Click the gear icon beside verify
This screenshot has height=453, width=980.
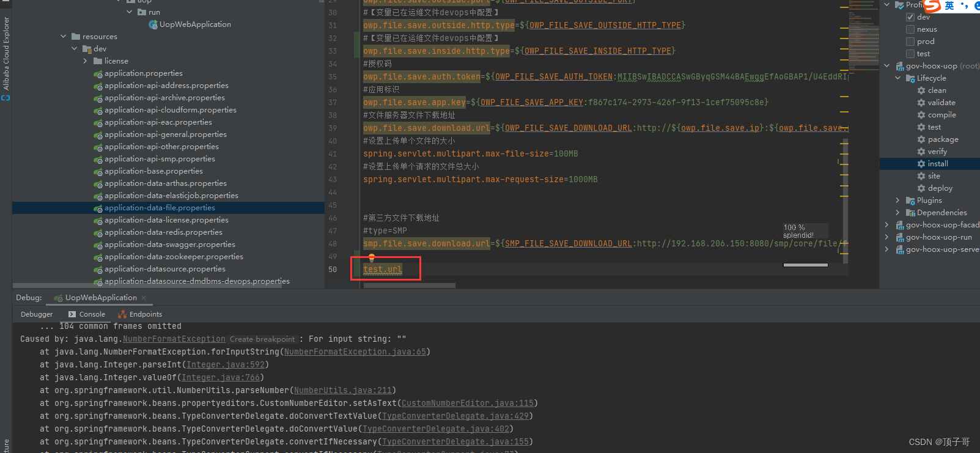921,152
